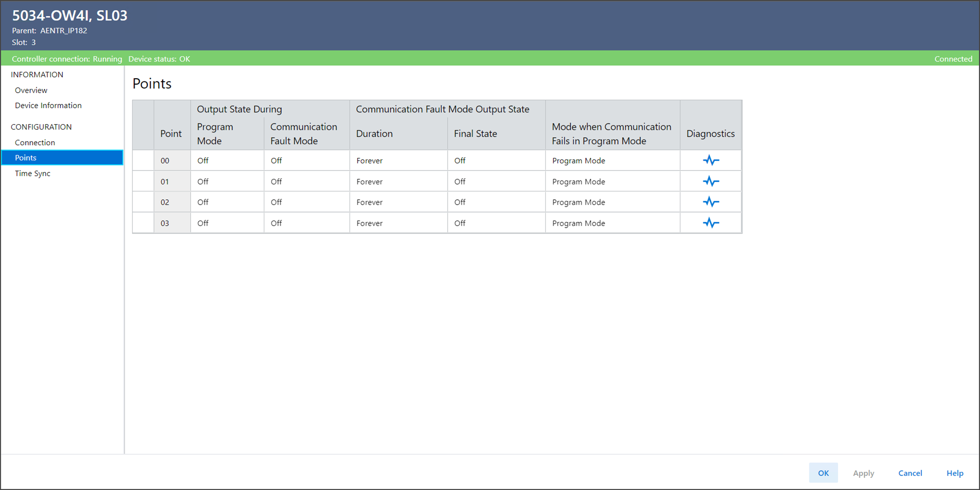
Task: Select Connection in the configuration list
Action: 35,142
